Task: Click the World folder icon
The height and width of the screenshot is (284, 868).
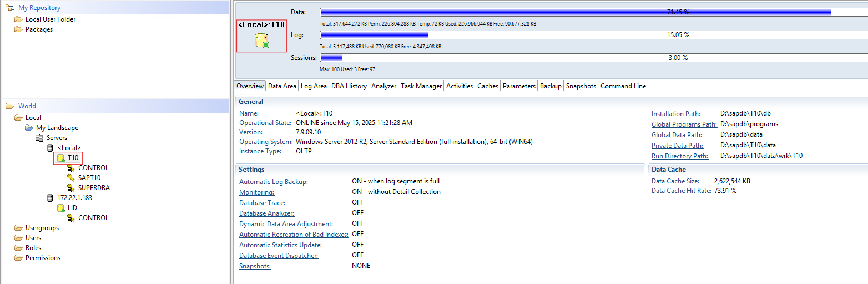Action: [x=9, y=106]
